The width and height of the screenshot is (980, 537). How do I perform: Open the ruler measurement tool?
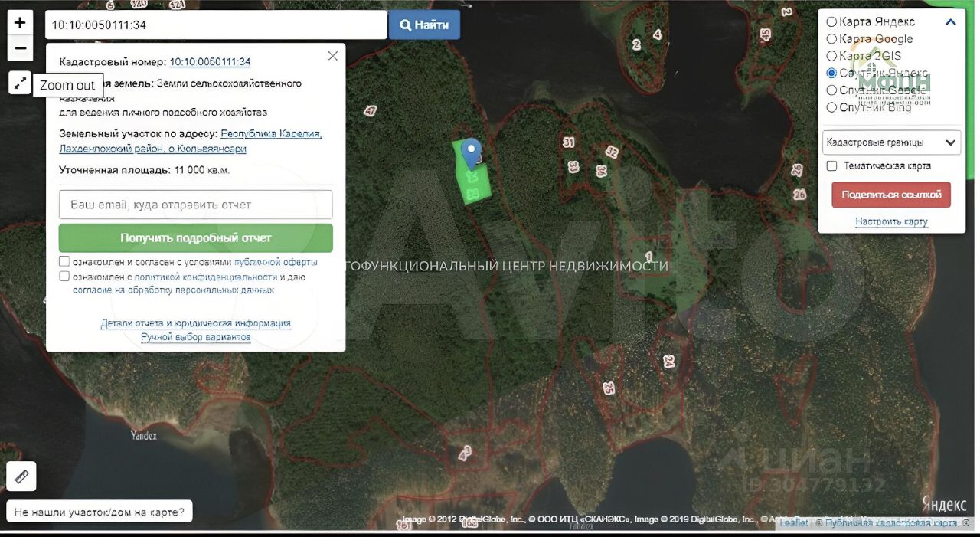tap(21, 476)
